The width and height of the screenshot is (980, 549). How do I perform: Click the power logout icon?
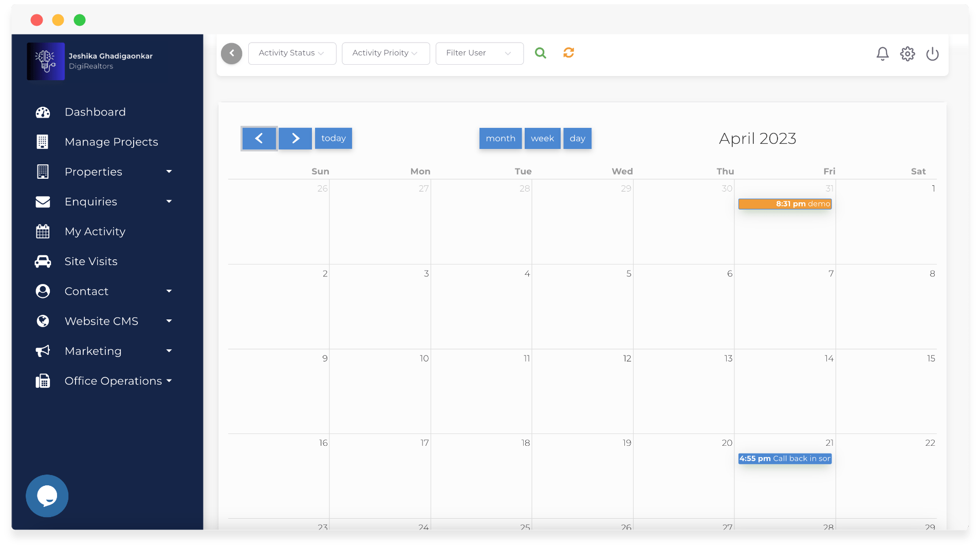[x=932, y=54]
